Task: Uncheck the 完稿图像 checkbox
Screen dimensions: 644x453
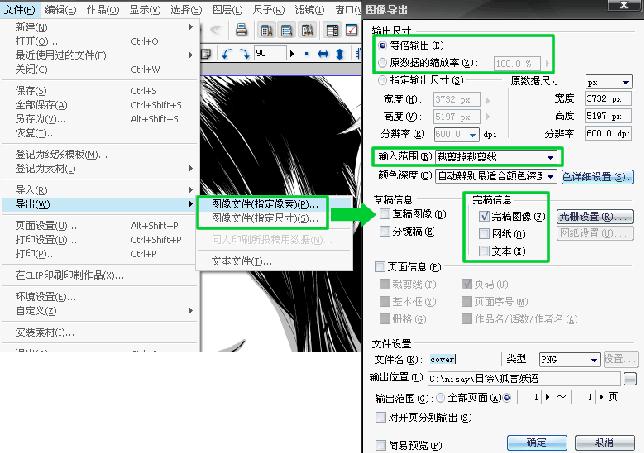Action: (484, 216)
